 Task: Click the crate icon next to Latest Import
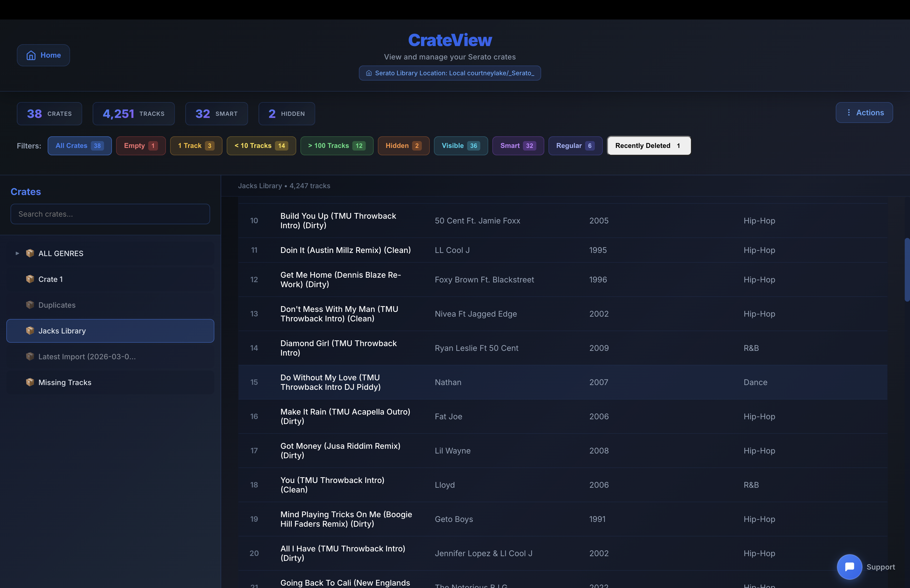[30, 356]
